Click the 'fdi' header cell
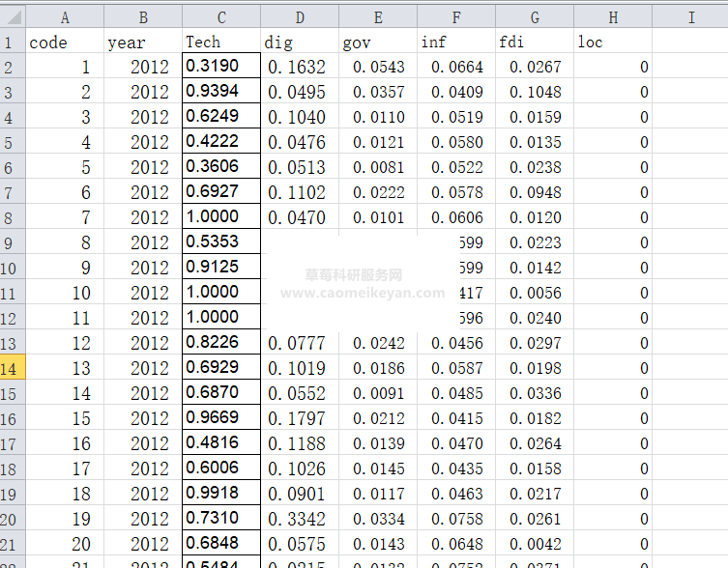728x568 pixels. coord(535,43)
